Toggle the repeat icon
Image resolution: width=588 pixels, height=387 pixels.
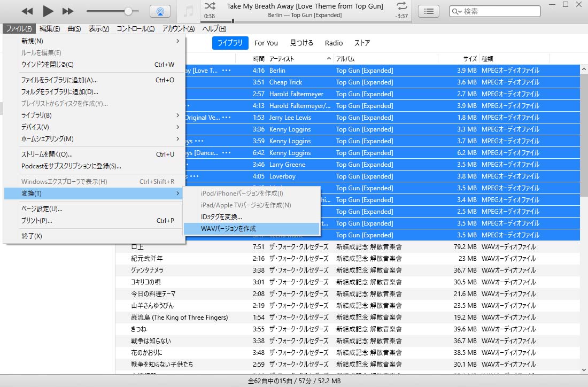[401, 6]
